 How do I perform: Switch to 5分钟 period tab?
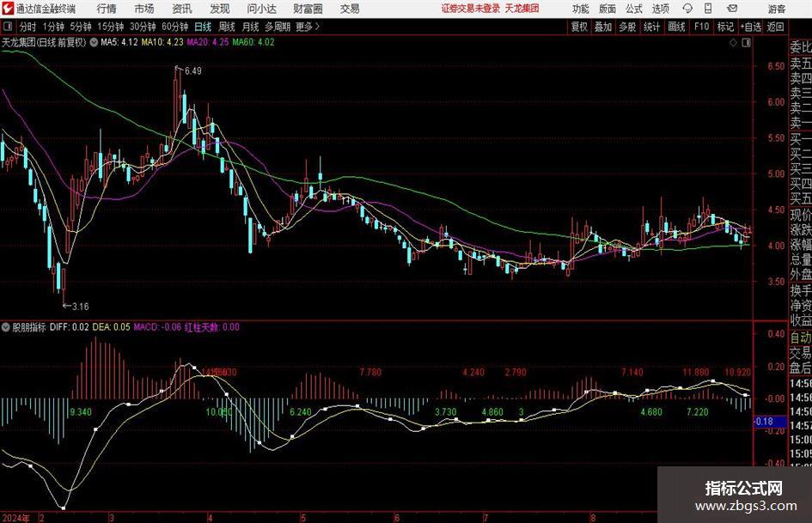[x=81, y=27]
